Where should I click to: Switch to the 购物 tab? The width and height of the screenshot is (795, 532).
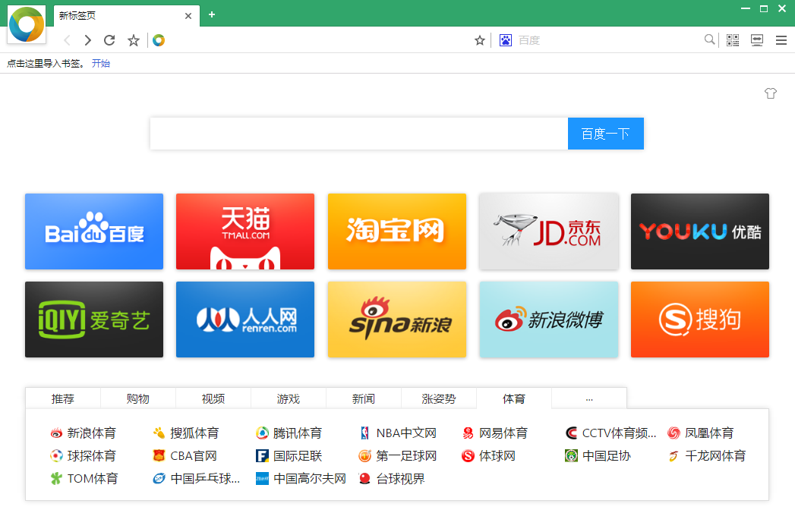click(x=138, y=398)
